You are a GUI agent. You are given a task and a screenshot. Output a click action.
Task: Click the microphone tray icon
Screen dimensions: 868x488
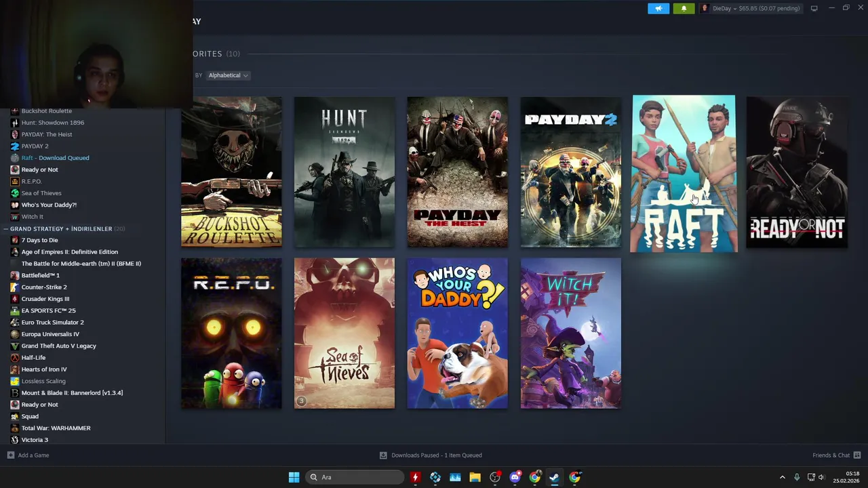tap(797, 477)
